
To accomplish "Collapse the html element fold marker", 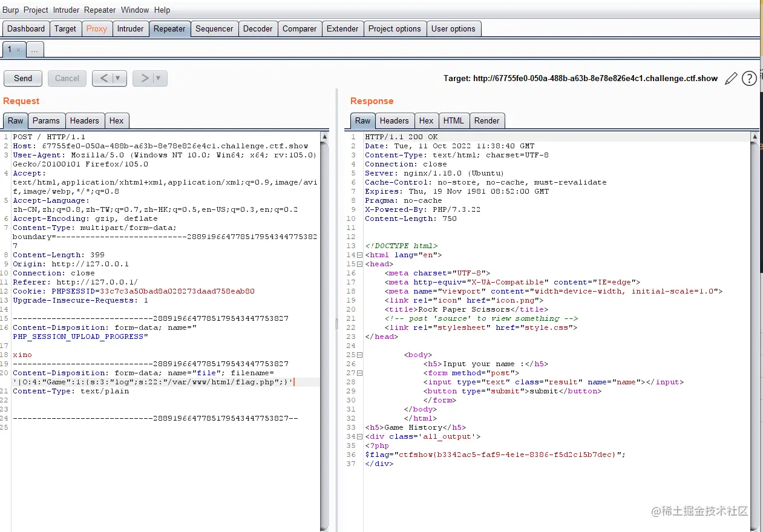I will 359,255.
